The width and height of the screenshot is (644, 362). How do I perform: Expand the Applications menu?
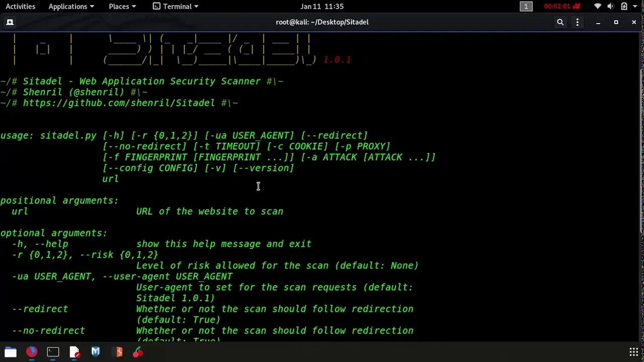point(71,6)
